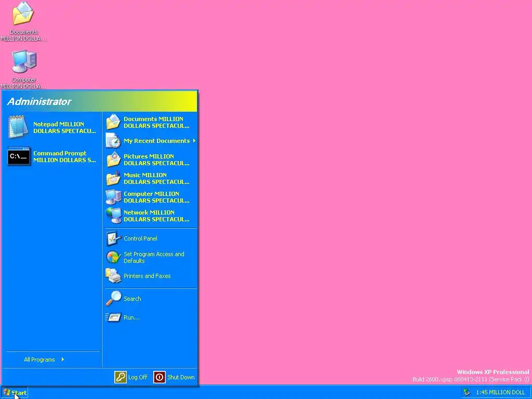Click the taskbar clock showing 1:45
Viewport: 532px width, 399px height.
tap(500, 392)
